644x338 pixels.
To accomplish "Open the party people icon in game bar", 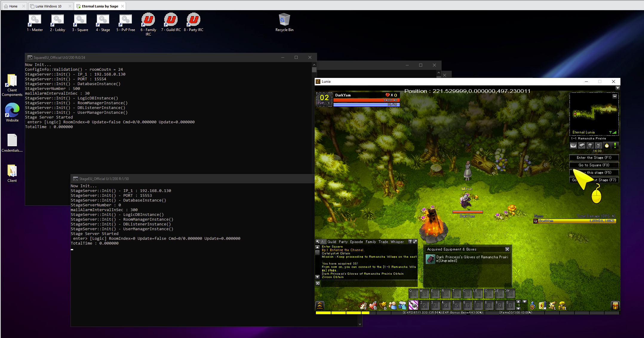I will (x=393, y=305).
